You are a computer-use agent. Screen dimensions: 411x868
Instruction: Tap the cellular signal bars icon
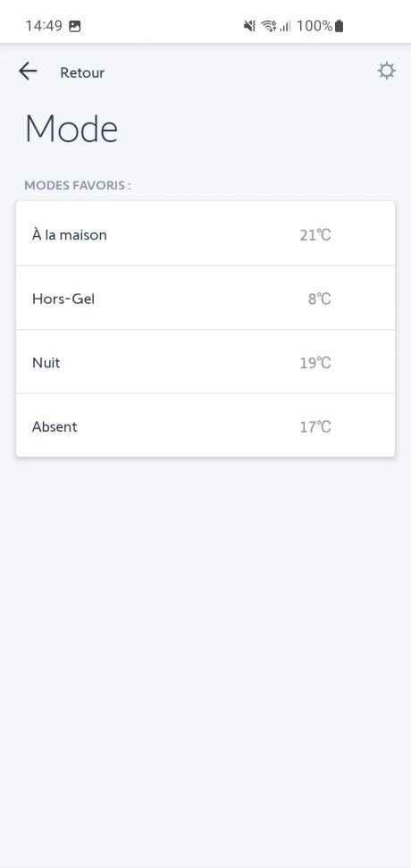coord(285,26)
